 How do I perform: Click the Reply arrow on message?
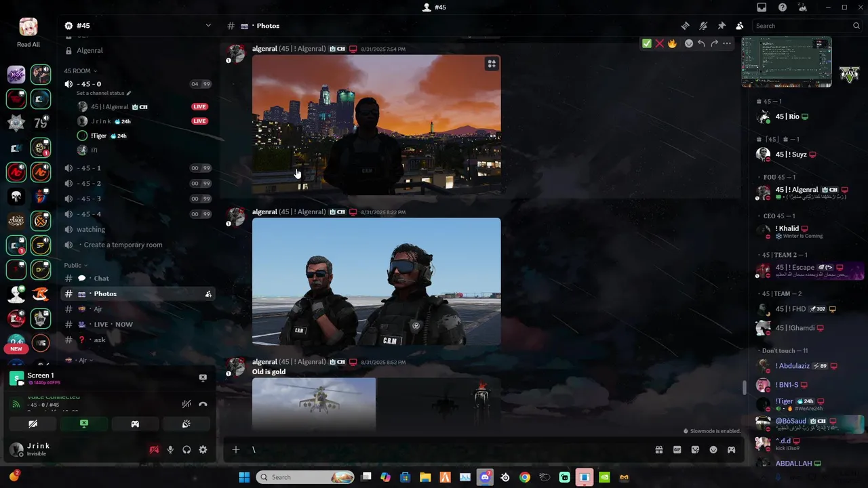point(701,43)
